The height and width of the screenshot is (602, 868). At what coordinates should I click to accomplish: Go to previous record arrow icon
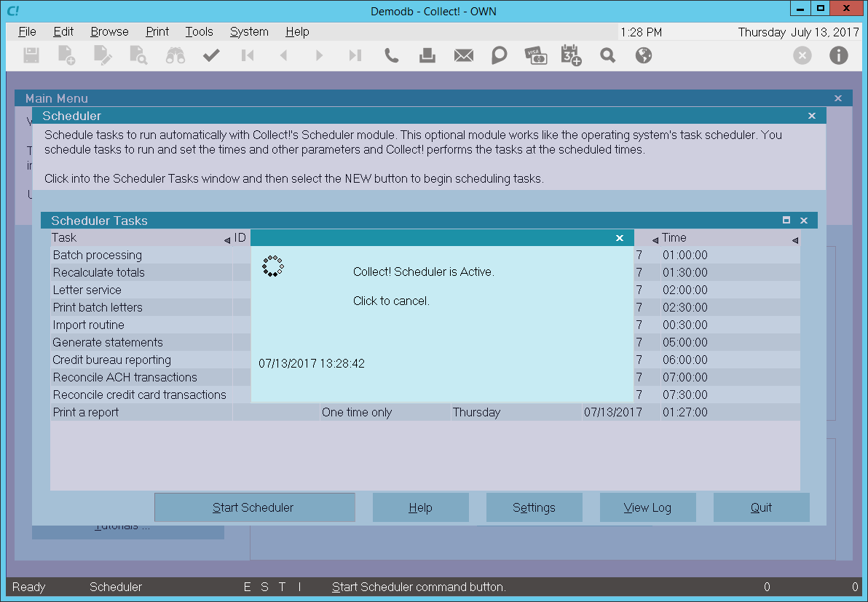click(283, 55)
